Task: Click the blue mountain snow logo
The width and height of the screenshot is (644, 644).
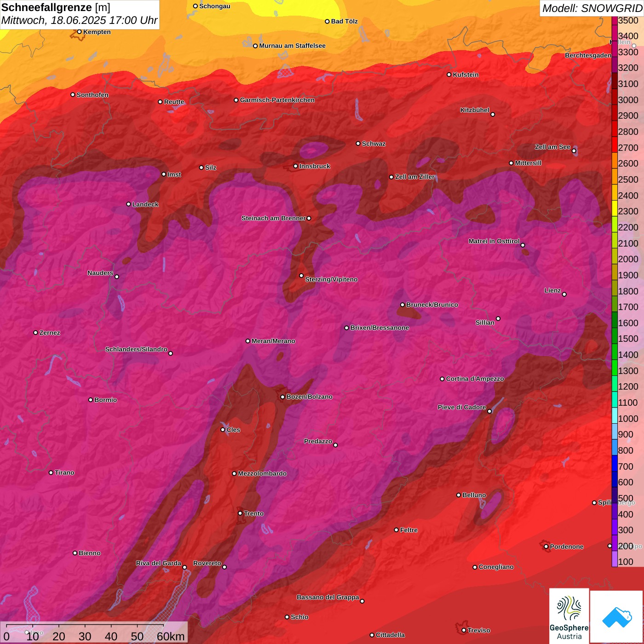Action: [617, 616]
